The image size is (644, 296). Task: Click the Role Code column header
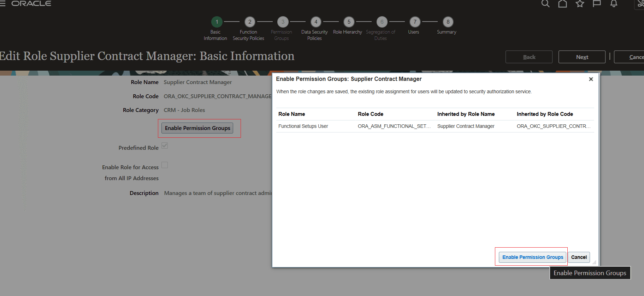click(371, 114)
